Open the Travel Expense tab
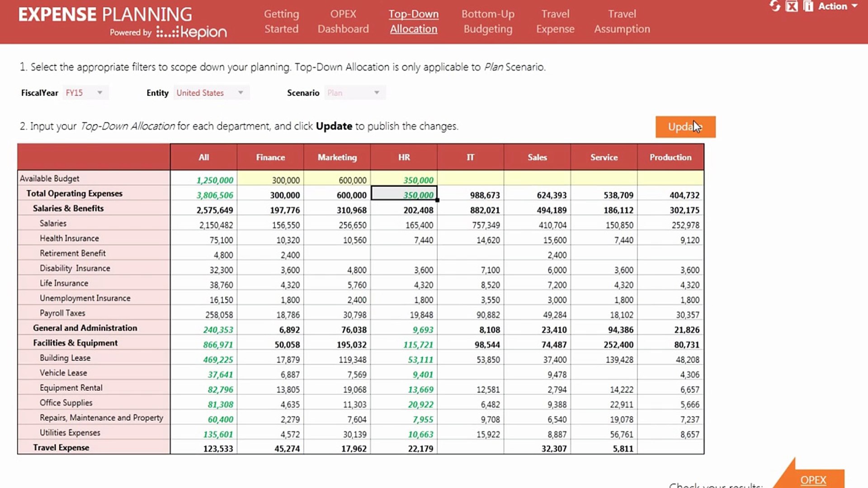 coord(555,21)
